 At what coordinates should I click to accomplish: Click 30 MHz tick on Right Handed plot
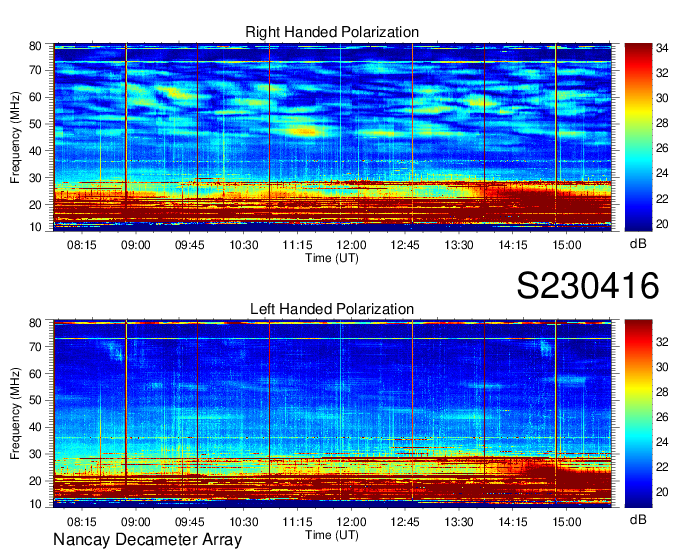point(35,178)
